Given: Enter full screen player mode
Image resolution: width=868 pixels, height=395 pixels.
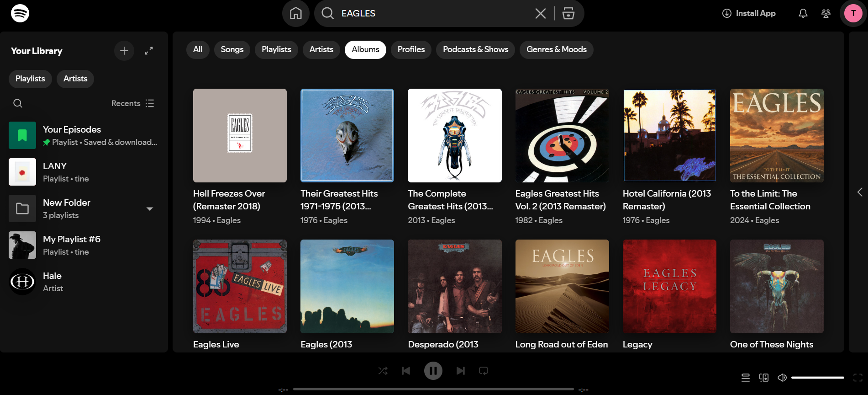Looking at the screenshot, I should click(x=858, y=378).
